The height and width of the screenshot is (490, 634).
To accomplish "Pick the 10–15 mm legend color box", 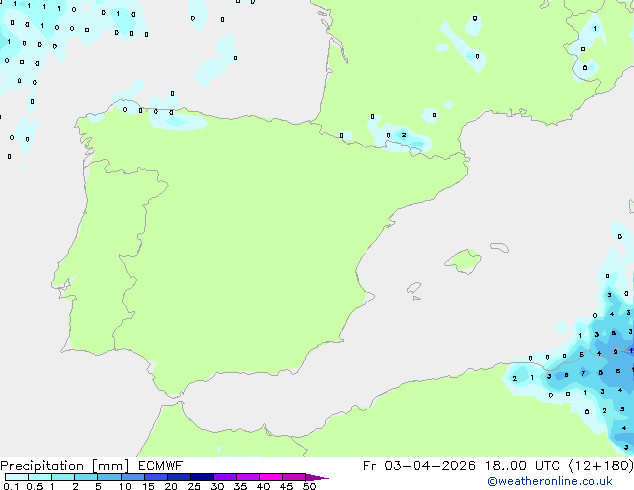I will (132, 477).
